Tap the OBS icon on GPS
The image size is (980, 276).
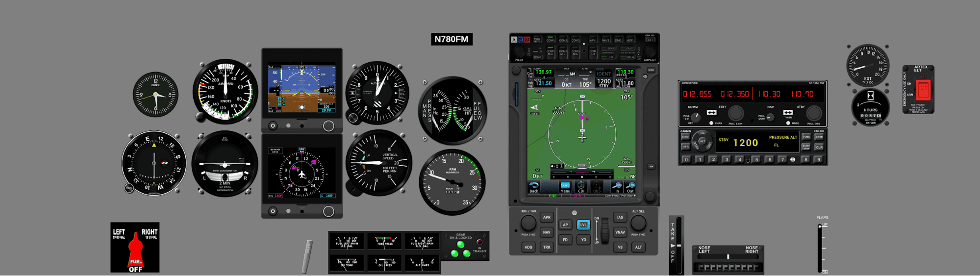click(597, 187)
